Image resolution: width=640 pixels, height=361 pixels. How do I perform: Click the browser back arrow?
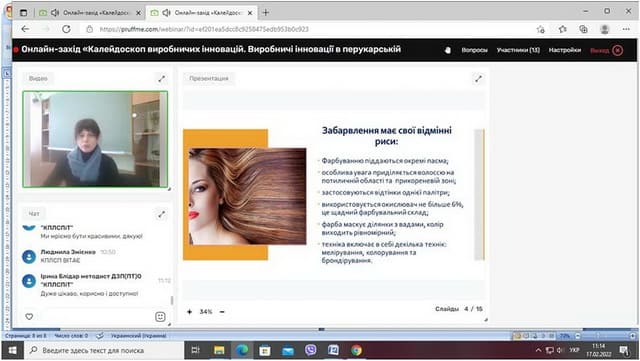point(25,29)
